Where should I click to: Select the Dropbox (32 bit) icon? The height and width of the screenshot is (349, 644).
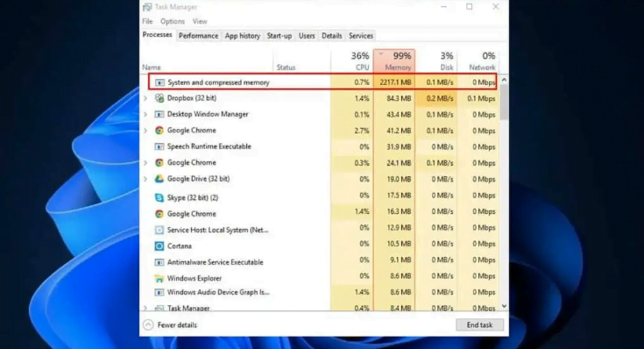[x=159, y=98]
